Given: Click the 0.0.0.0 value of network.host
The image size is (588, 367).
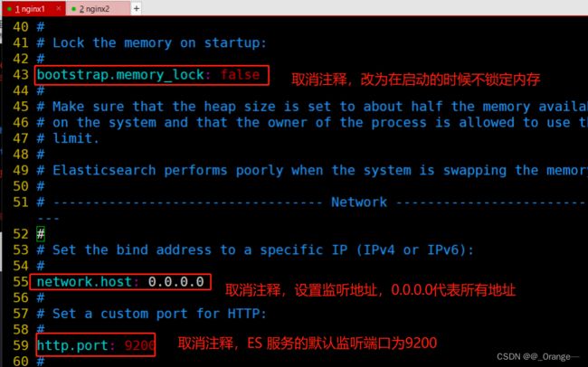Looking at the screenshot, I should 175,282.
